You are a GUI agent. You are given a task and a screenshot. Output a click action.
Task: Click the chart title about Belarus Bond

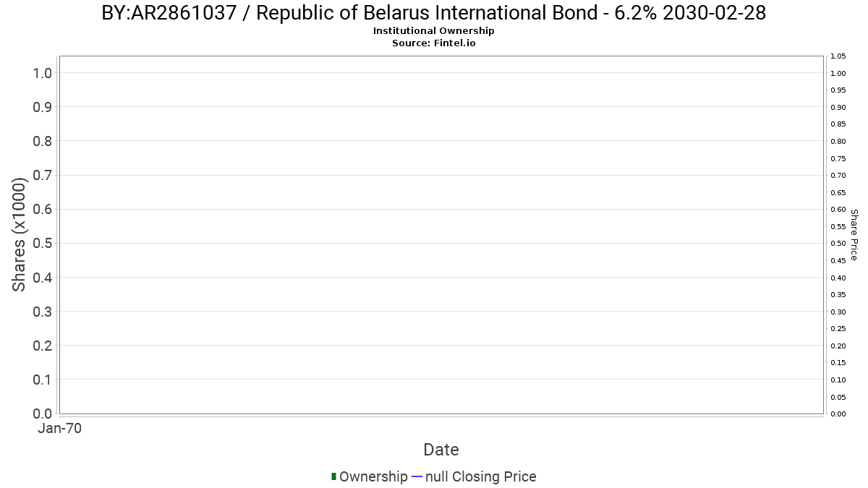coord(434,13)
